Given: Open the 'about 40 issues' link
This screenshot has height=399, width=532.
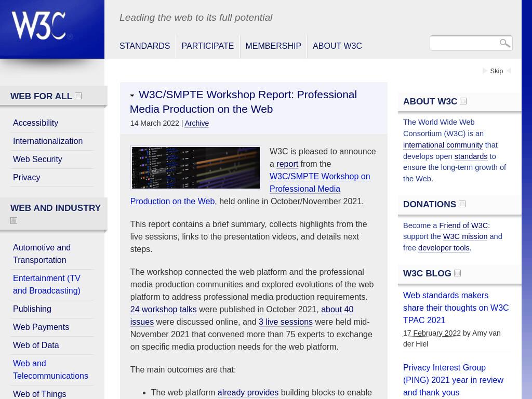Looking at the screenshot, I should (337, 310).
